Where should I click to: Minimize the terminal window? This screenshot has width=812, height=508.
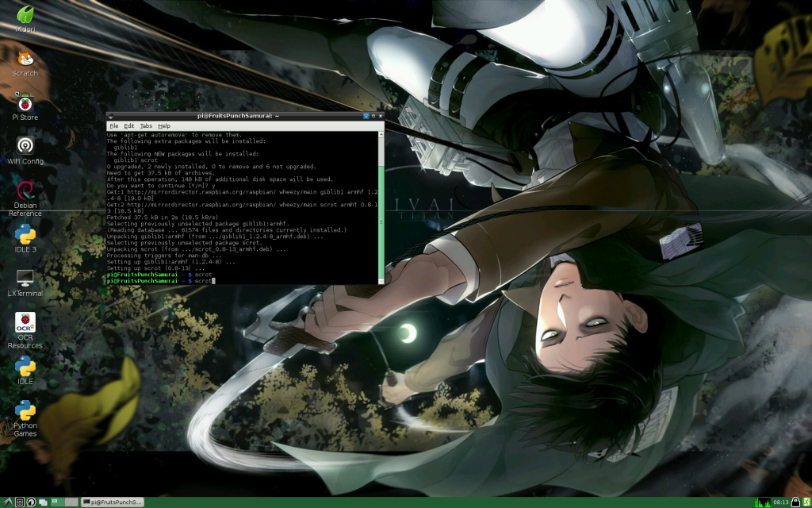click(x=366, y=116)
